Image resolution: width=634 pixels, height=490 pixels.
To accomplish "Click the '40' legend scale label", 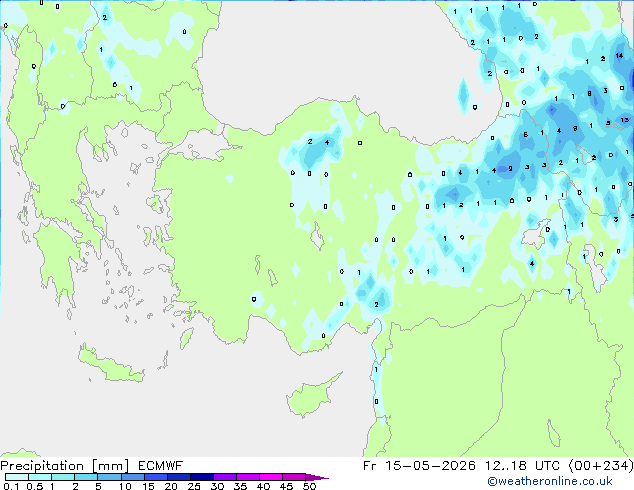I will (x=263, y=486).
